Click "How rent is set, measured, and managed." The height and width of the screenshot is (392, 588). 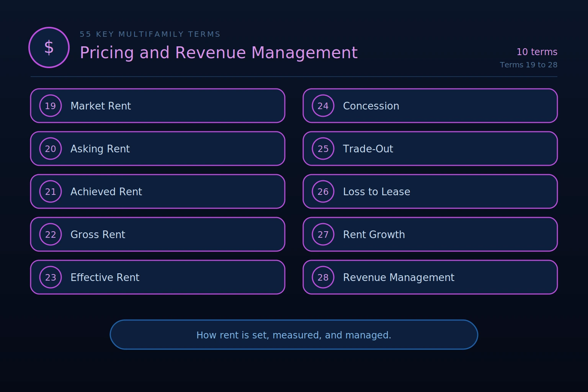click(x=294, y=335)
